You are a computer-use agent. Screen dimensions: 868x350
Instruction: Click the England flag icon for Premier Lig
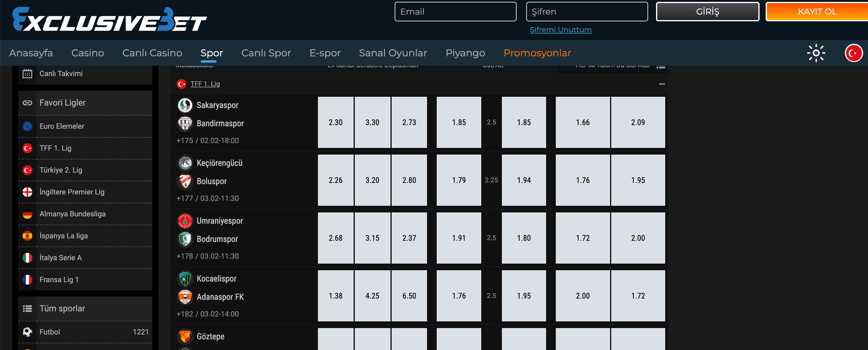pyautogui.click(x=27, y=192)
